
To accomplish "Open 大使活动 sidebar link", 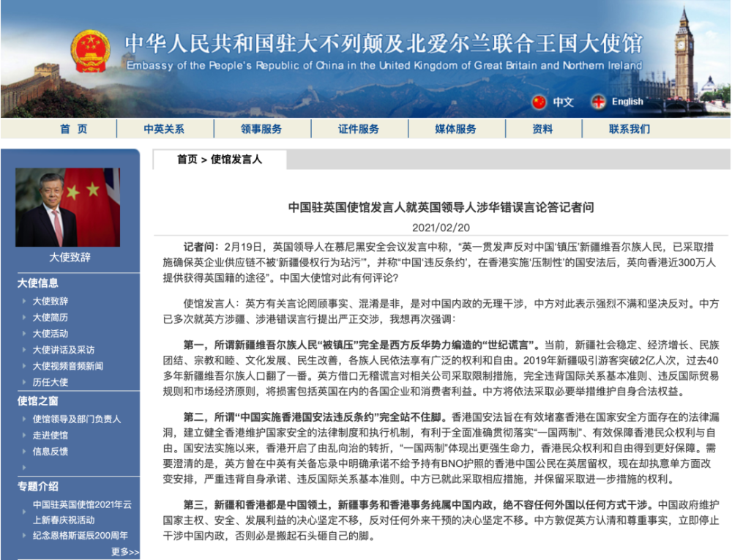I will [51, 334].
